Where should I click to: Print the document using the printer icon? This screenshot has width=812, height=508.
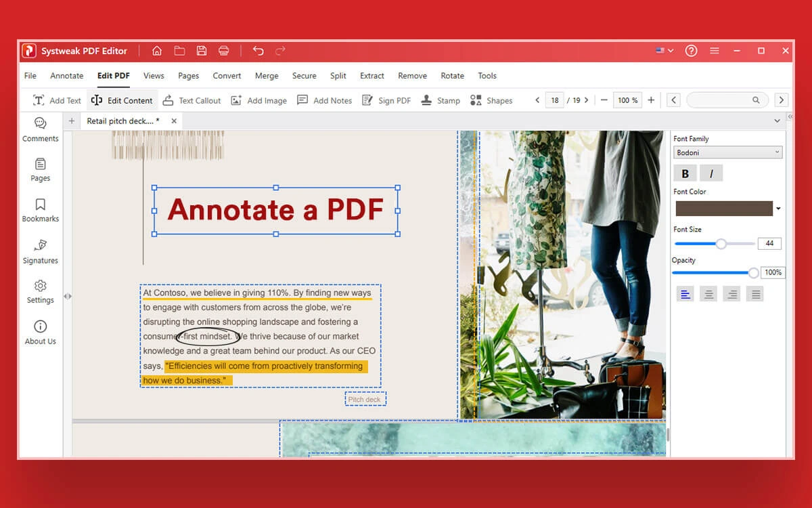pos(224,51)
